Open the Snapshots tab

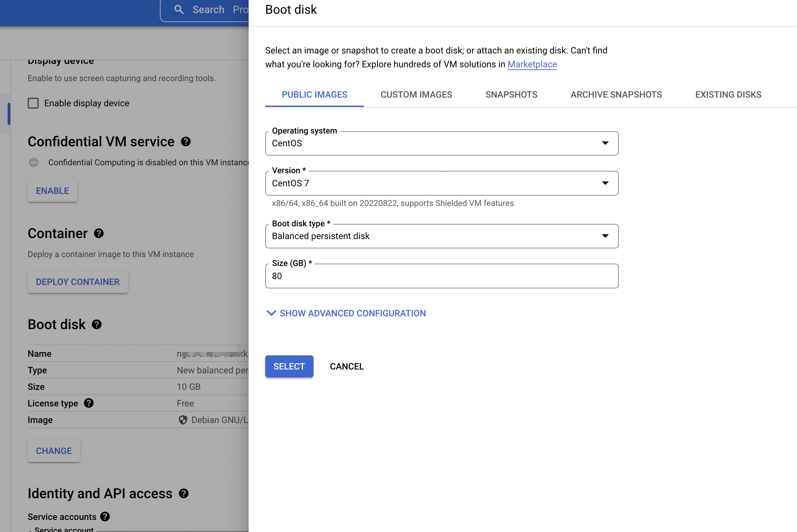click(511, 95)
